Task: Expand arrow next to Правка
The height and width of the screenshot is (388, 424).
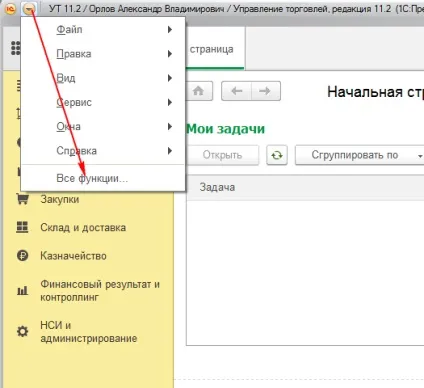Action: 170,54
